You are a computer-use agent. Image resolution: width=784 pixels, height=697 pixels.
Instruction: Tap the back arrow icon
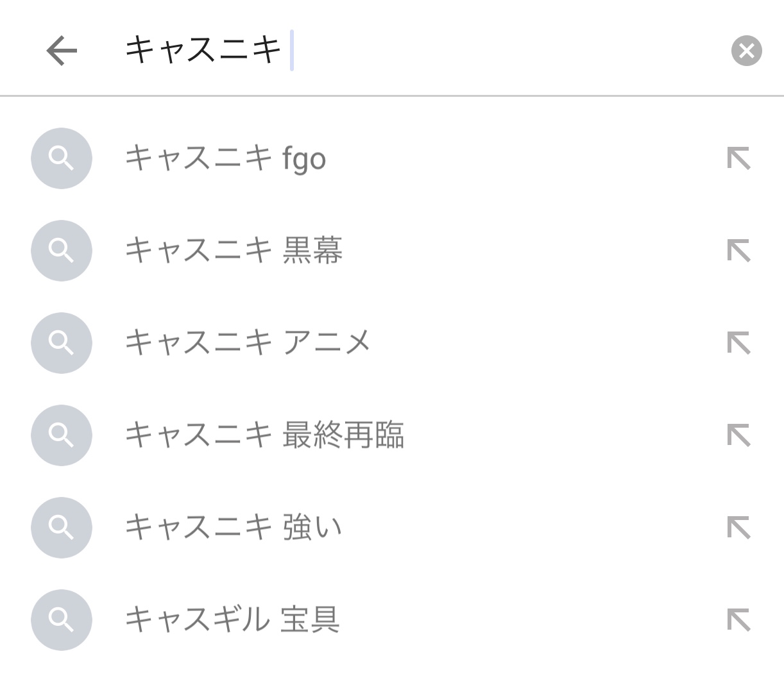(x=62, y=50)
